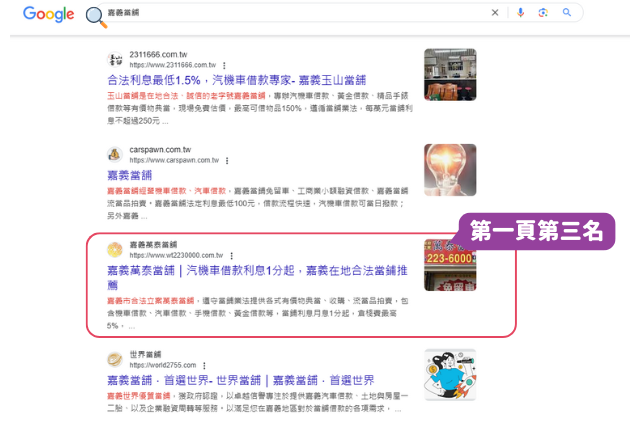Open the light bulb thumbnail image
The image size is (640, 427).
click(x=450, y=170)
